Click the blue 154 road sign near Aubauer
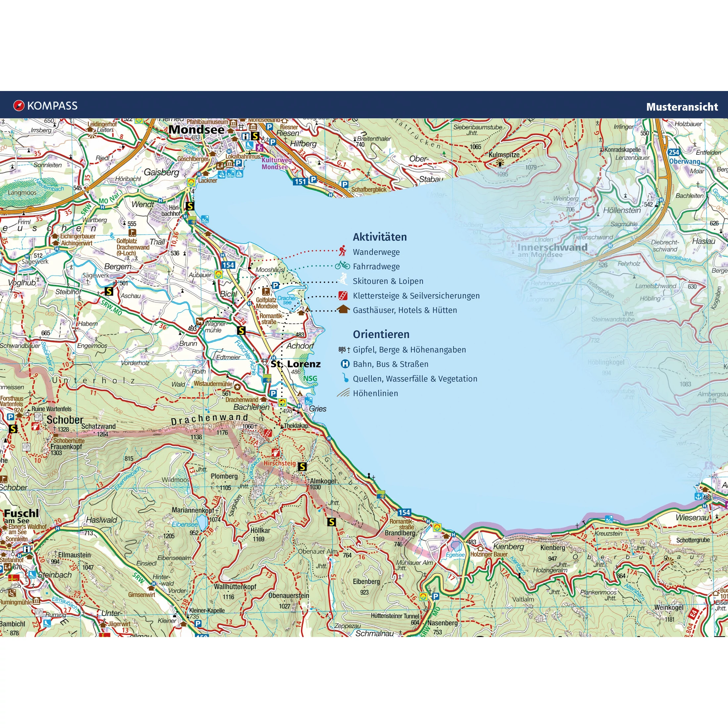The height and width of the screenshot is (728, 728). point(228,265)
